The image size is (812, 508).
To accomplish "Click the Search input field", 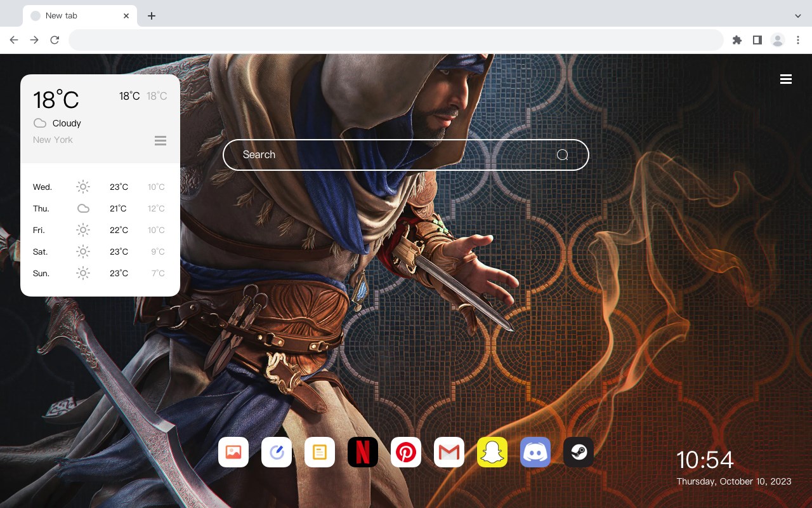I will coord(406,155).
